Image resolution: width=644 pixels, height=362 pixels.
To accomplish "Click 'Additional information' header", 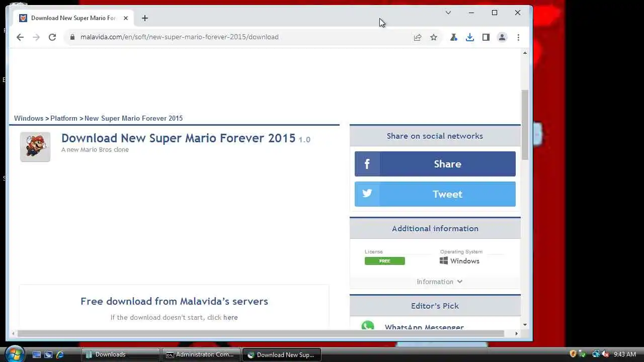I will tap(435, 228).
